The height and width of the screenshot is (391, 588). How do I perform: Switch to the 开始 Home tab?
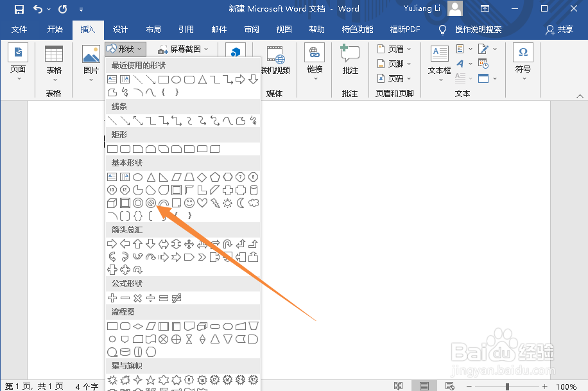[x=55, y=30]
